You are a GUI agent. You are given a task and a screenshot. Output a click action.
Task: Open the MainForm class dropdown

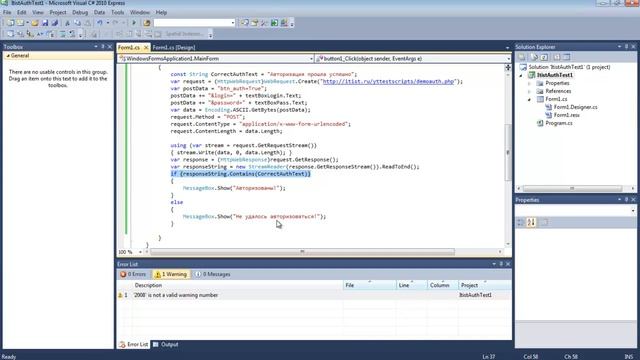point(311,59)
